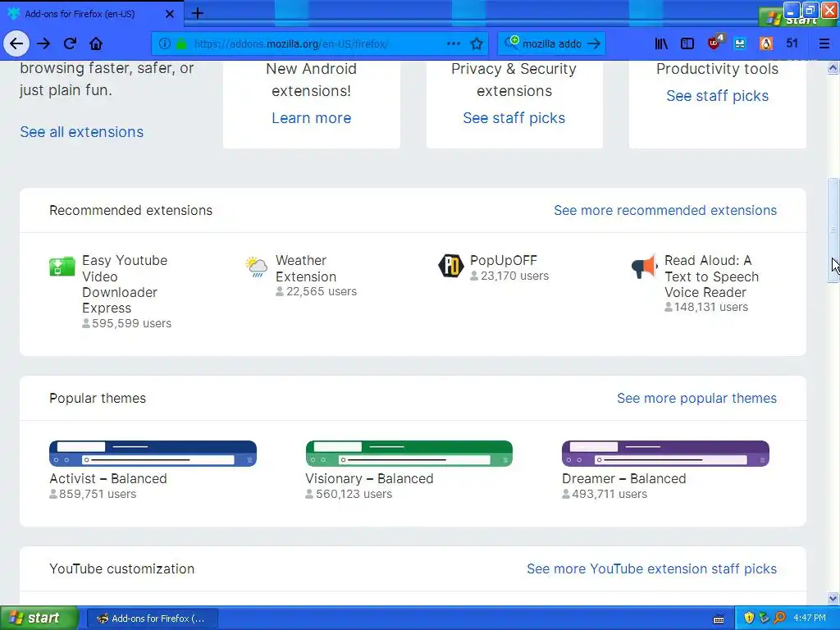Open on-screen keyboard taskbar icon
This screenshot has width=840, height=630.
pos(719,619)
